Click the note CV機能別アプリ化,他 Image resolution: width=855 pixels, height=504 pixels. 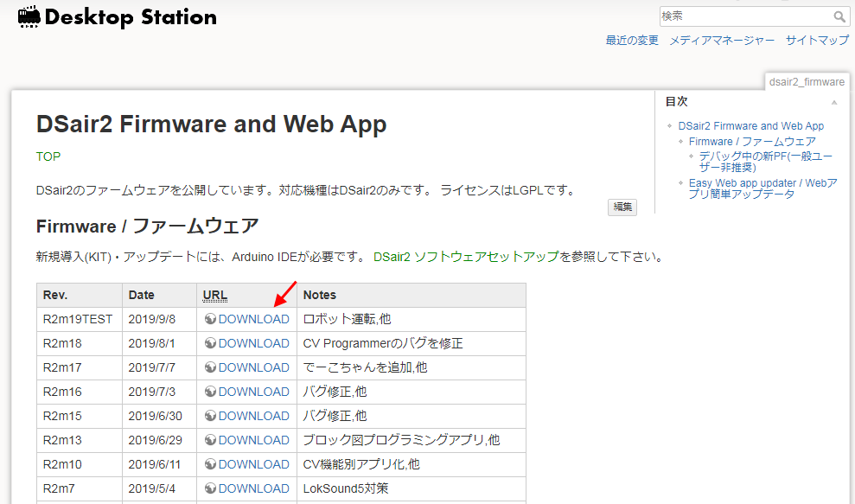(361, 464)
